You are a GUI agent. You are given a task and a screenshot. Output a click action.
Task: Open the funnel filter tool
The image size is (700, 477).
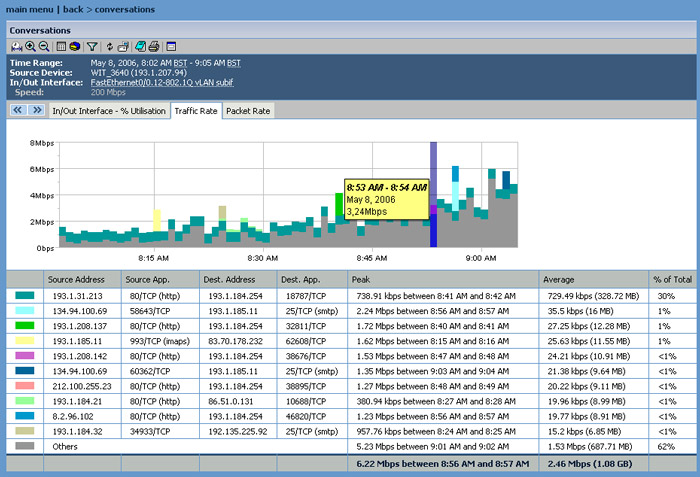coord(92,46)
